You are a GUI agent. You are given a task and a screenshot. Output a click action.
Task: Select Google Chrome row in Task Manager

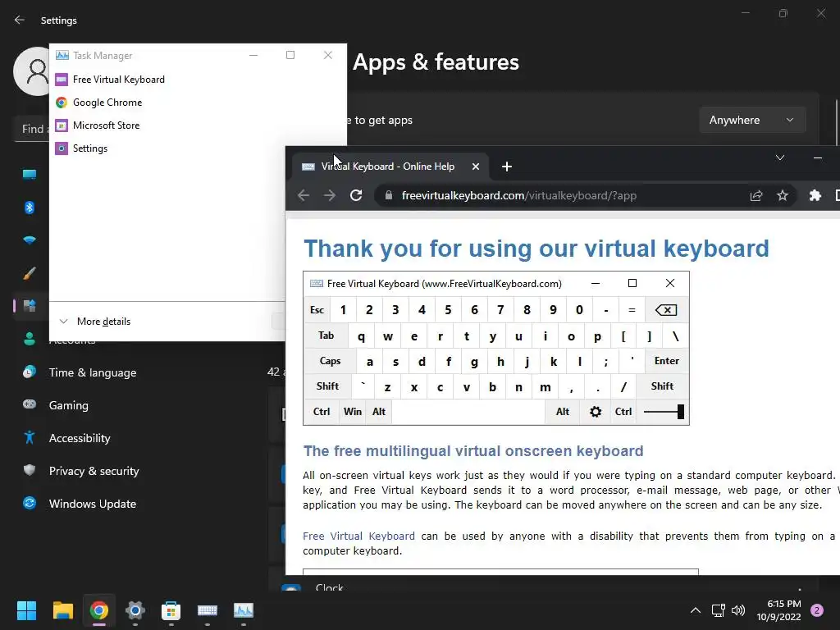pyautogui.click(x=198, y=103)
